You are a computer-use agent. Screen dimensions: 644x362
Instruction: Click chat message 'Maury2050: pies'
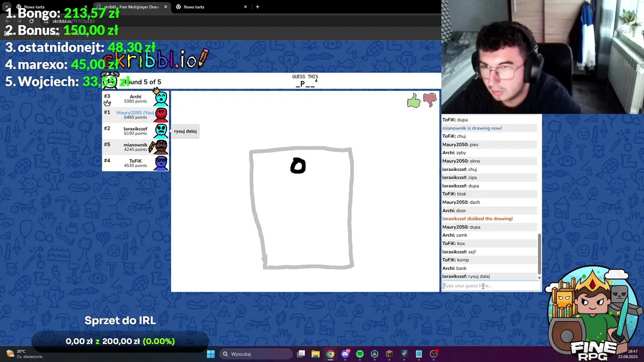(460, 144)
